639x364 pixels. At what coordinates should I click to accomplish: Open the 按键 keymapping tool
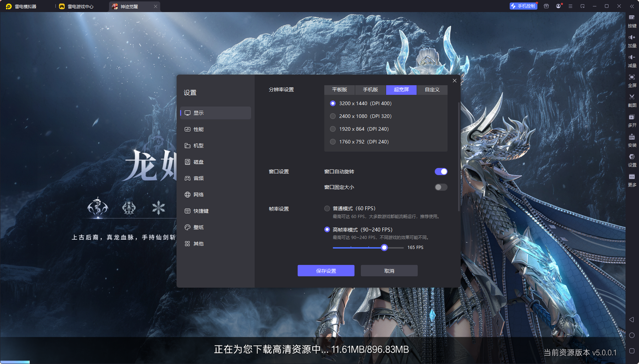[632, 21]
